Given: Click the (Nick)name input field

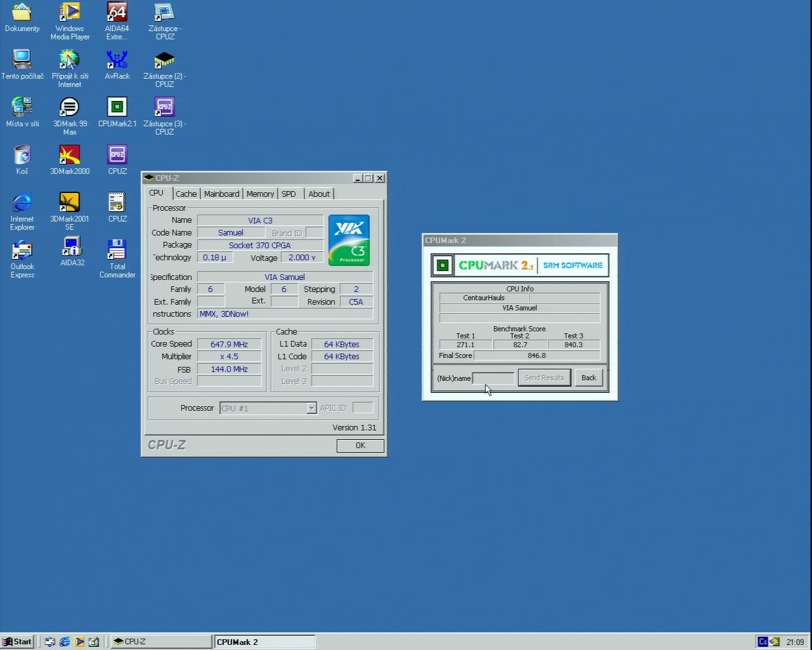Looking at the screenshot, I should pyautogui.click(x=494, y=378).
